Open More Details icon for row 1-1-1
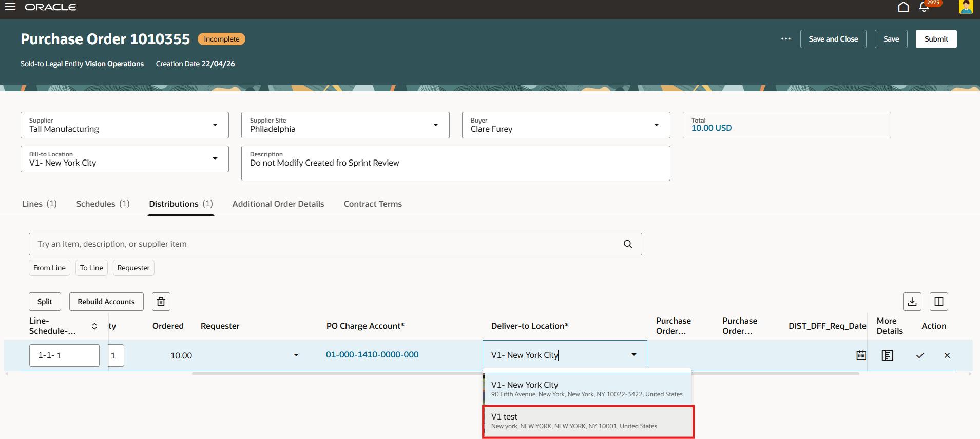The height and width of the screenshot is (439, 980). (888, 355)
